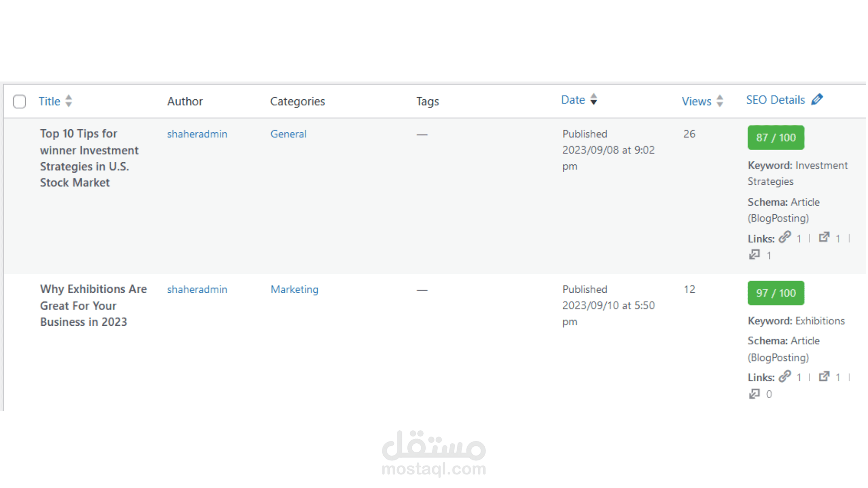Image resolution: width=868 pixels, height=488 pixels.
Task: Sort posts by the Views header
Action: [x=696, y=101]
